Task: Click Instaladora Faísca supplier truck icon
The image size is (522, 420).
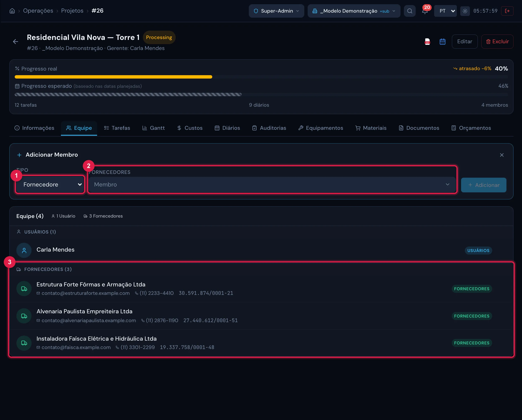Action: click(24, 343)
